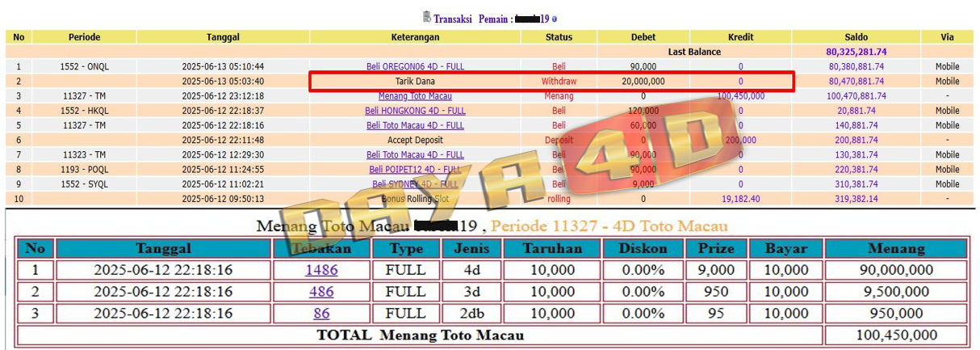Viewport: 980px width, 350px height.
Task: Select the Withdraw status cell
Action: tap(559, 81)
